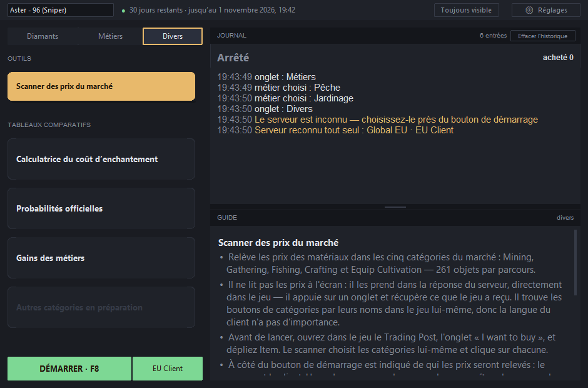Screen dimensions: 588x388
Task: Click the '6 entrées' label
Action: (493, 36)
